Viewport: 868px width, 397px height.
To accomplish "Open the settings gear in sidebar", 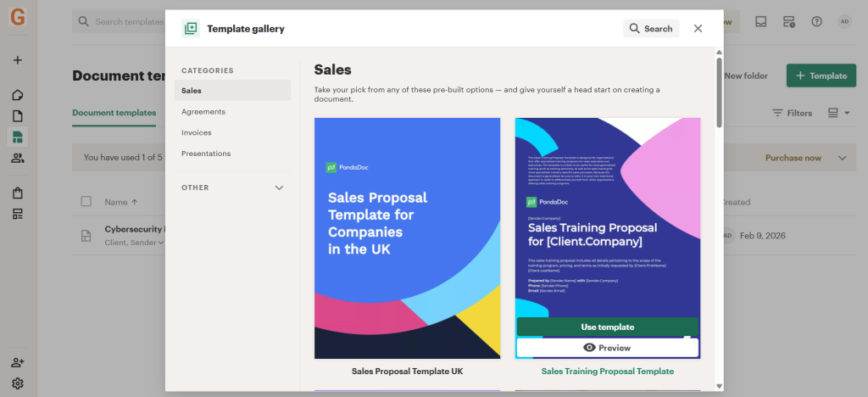I will point(18,383).
